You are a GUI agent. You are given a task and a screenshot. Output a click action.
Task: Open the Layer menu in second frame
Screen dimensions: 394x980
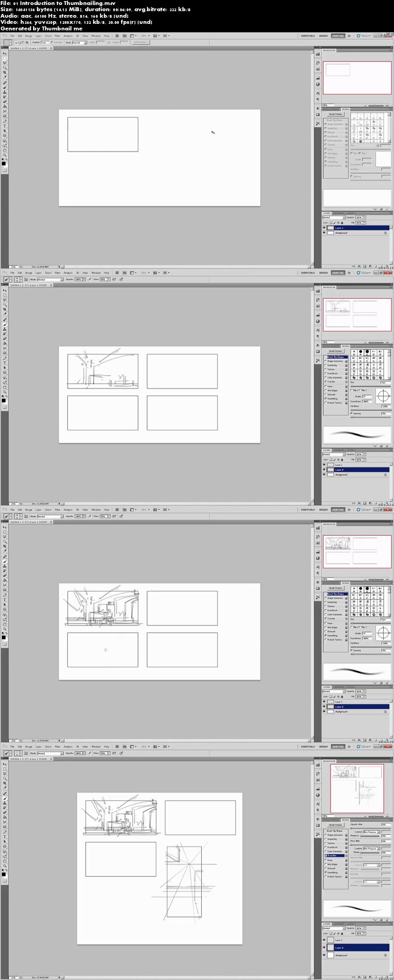pos(38,273)
